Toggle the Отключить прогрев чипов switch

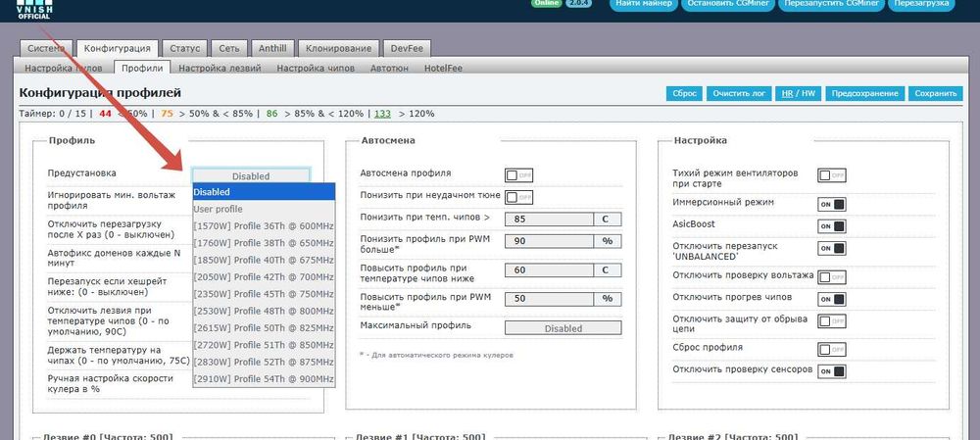point(831,299)
